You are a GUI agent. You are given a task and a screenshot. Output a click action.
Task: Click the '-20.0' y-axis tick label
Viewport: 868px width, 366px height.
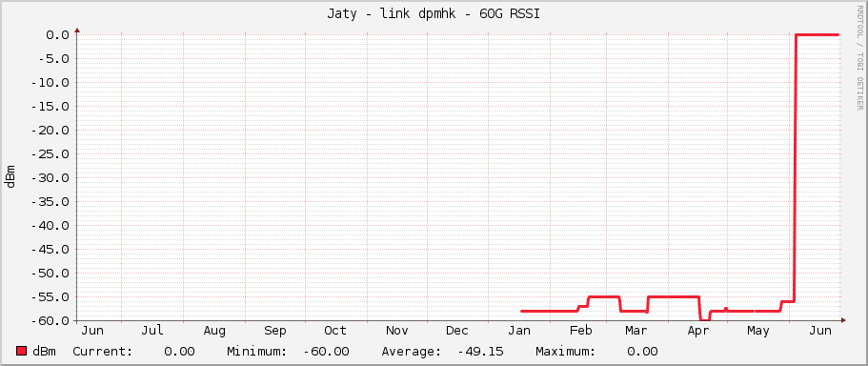[x=50, y=131]
